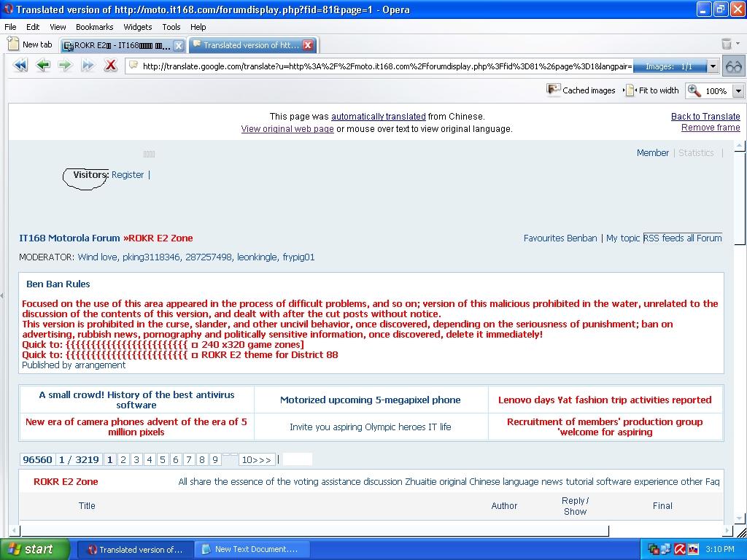Click 'Favourites Benban' link
747x560 pixels.
pos(560,238)
